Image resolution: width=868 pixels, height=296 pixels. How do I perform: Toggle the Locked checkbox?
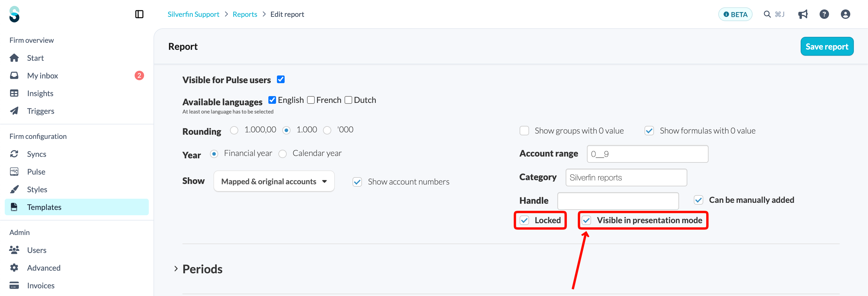pyautogui.click(x=524, y=220)
